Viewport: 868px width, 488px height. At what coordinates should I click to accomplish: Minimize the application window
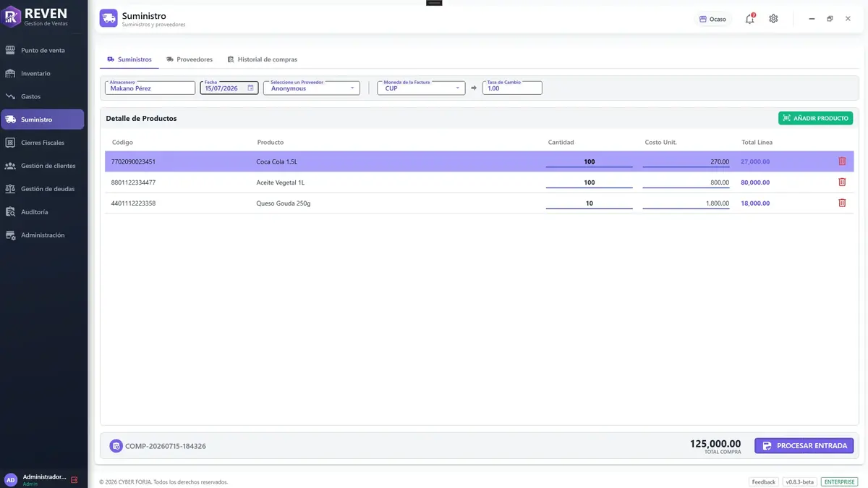[x=812, y=19]
